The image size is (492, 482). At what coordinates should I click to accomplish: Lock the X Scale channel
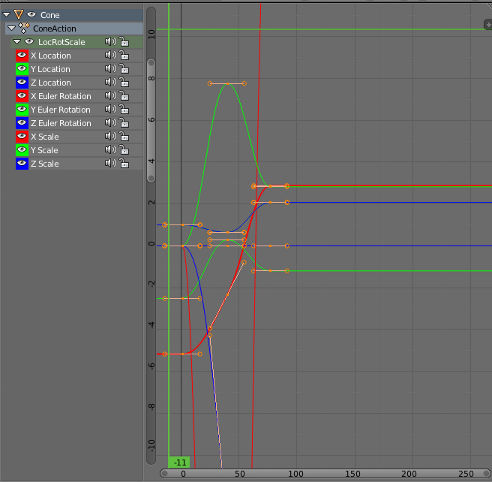[x=124, y=136]
